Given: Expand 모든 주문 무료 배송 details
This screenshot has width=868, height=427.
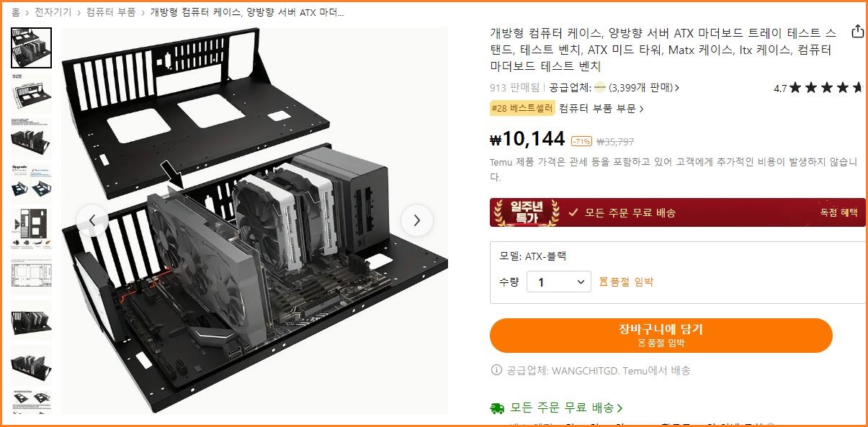Looking at the screenshot, I should click(x=566, y=408).
